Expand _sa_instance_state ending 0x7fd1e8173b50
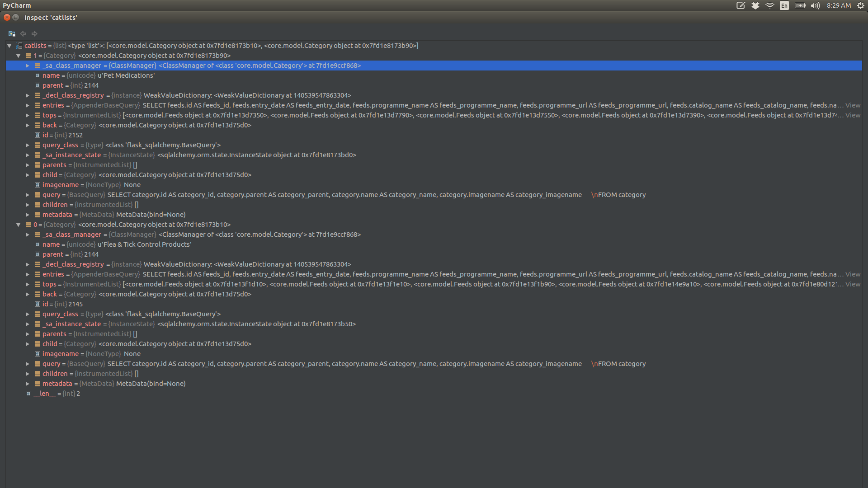The height and width of the screenshot is (488, 868). pos(27,324)
